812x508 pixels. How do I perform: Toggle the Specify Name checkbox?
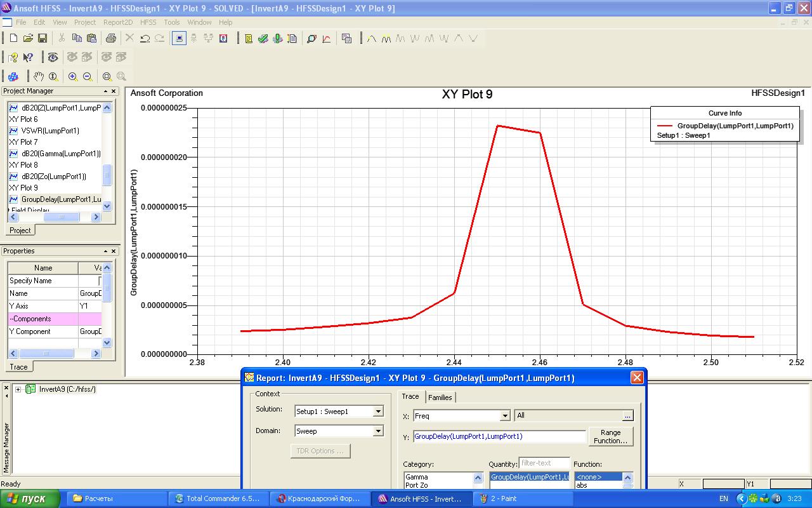(x=100, y=281)
